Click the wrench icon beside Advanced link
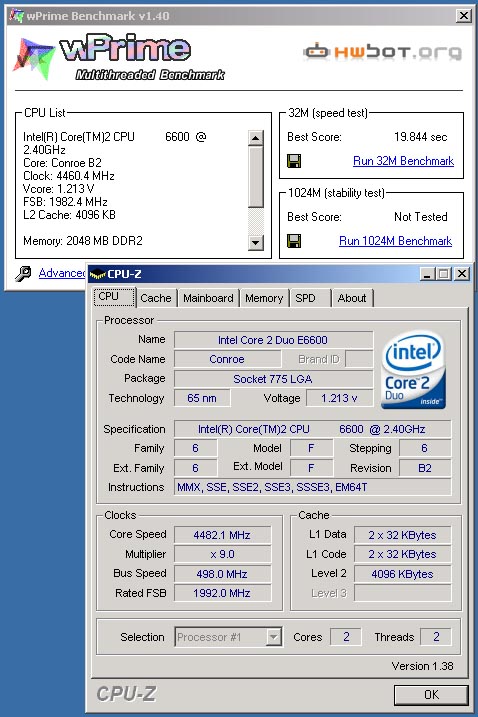Screen dimensions: 478x717 tap(23, 273)
